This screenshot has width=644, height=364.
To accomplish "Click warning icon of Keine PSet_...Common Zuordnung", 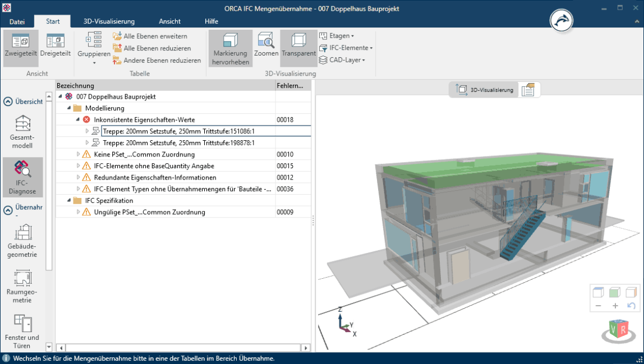I will (x=86, y=154).
